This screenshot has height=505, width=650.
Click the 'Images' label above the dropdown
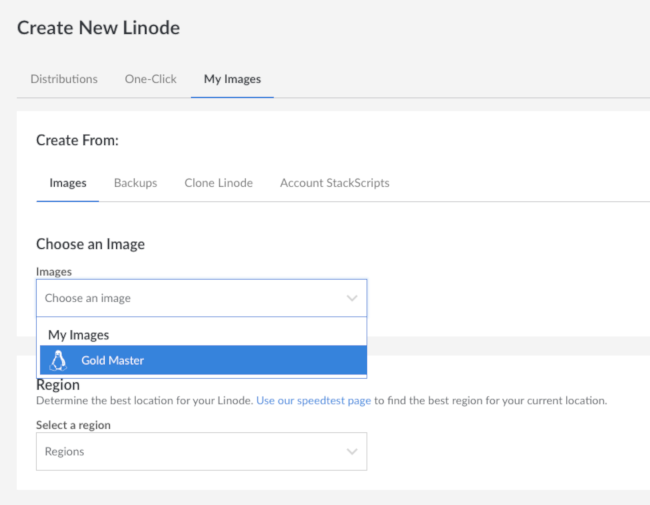[54, 271]
